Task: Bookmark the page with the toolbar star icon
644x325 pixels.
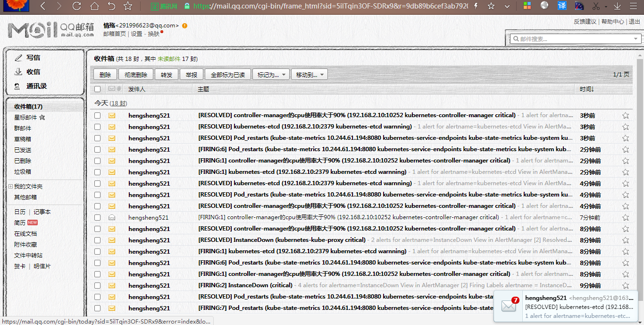Action: [128, 6]
